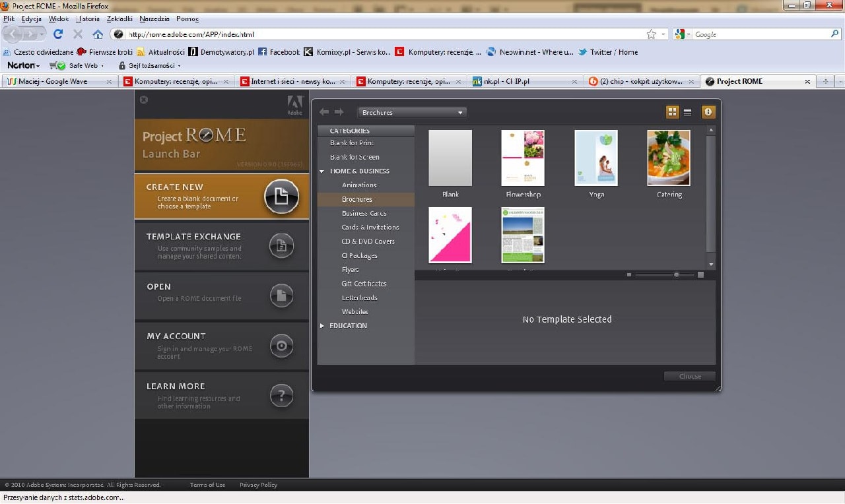Screen dimensions: 845x504
Task: Open the Twitter / Home bookmark
Action: 608,52
